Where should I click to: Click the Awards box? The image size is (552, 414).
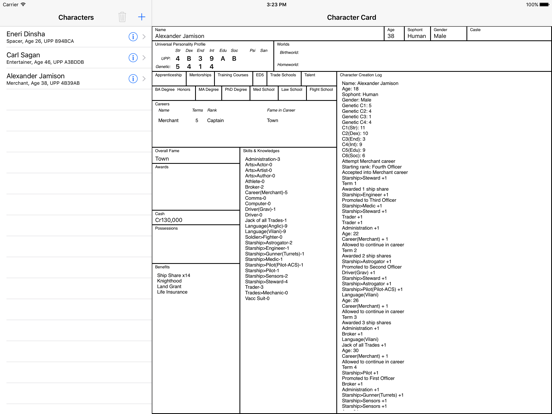pyautogui.click(x=196, y=187)
